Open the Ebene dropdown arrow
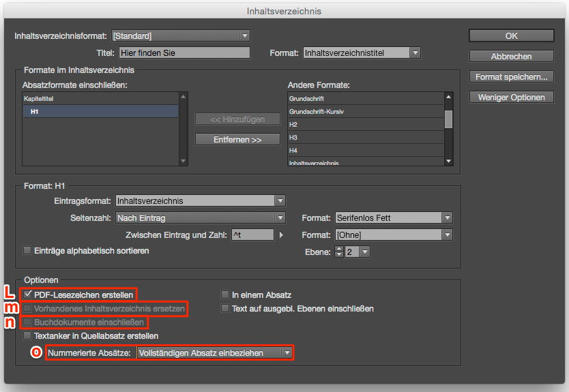The width and height of the screenshot is (569, 392). tap(365, 252)
